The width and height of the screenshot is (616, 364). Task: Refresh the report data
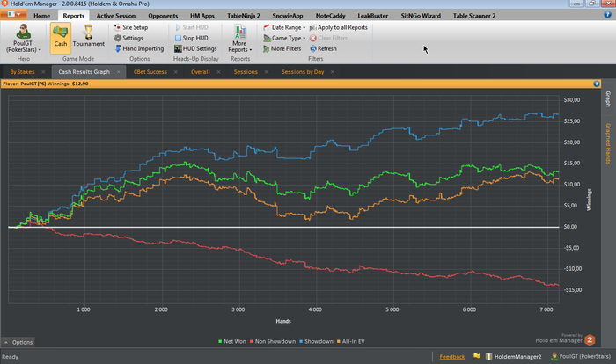(323, 48)
